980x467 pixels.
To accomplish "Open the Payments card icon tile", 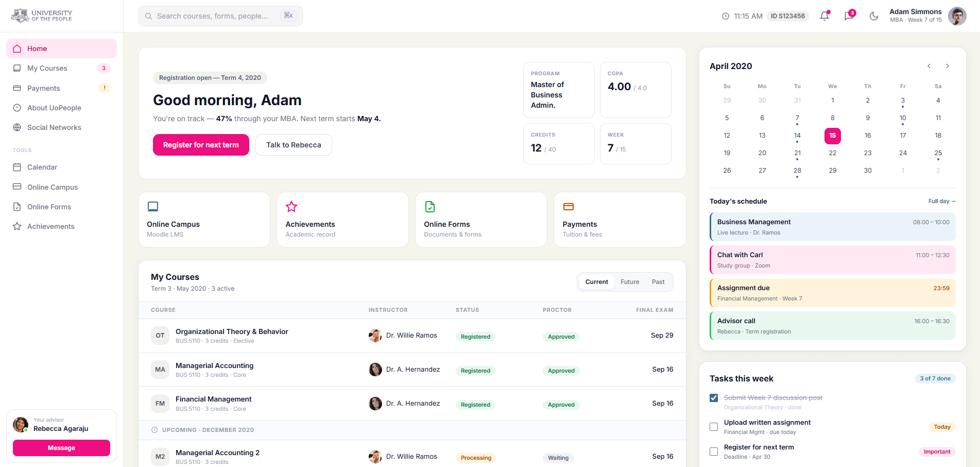I will click(620, 220).
